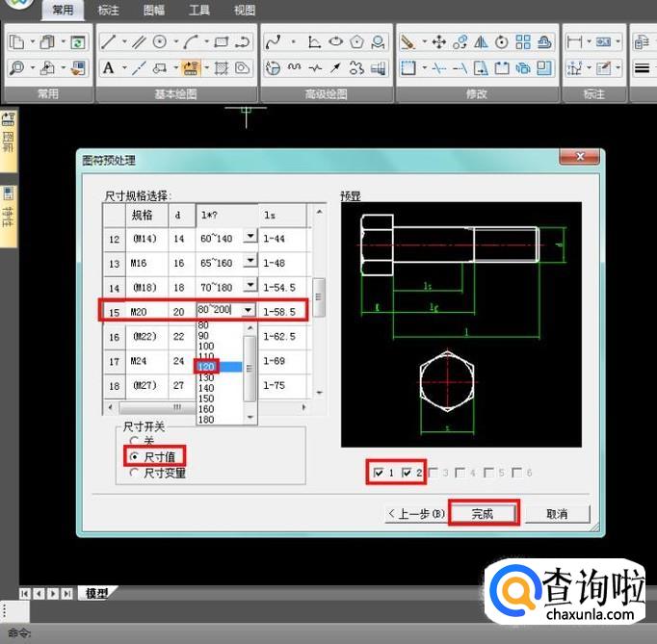Click the 完成 button

483,514
